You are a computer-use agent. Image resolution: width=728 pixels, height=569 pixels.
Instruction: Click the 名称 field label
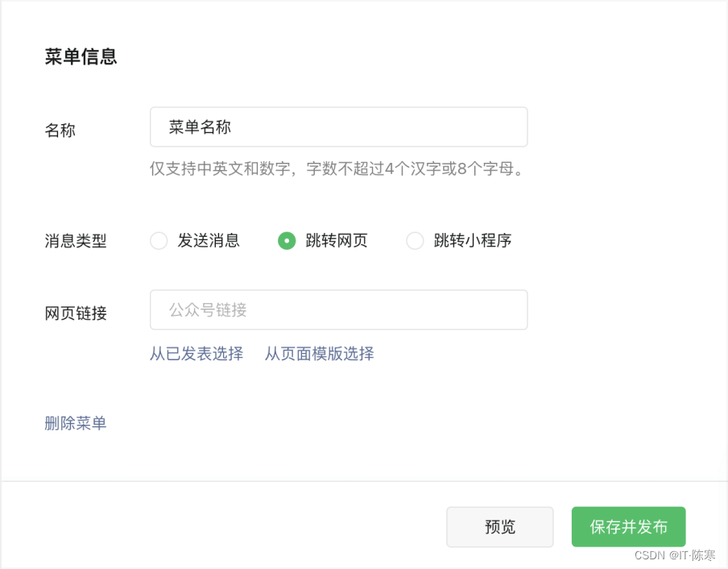tap(60, 130)
